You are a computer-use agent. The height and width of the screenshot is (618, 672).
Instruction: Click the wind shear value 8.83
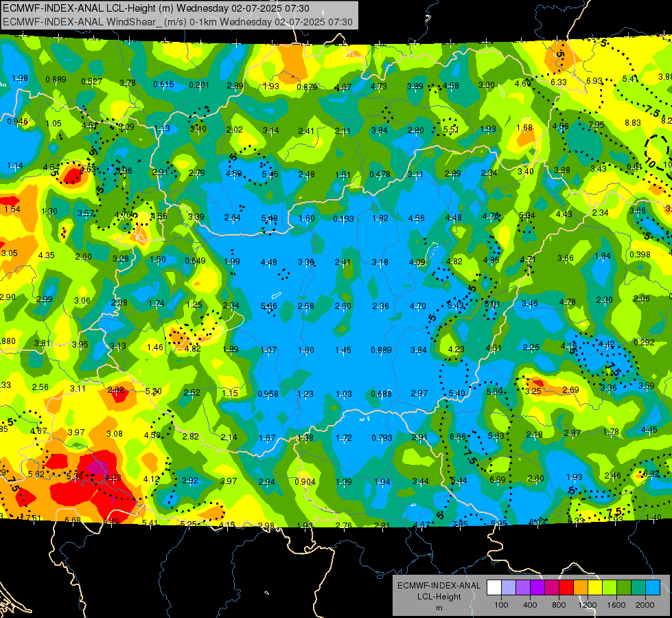pyautogui.click(x=633, y=123)
